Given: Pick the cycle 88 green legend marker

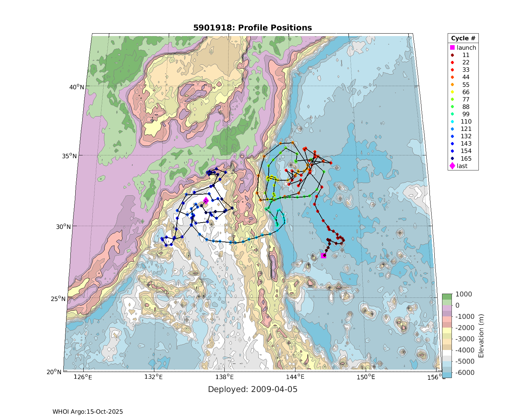Looking at the screenshot, I should pyautogui.click(x=452, y=107).
